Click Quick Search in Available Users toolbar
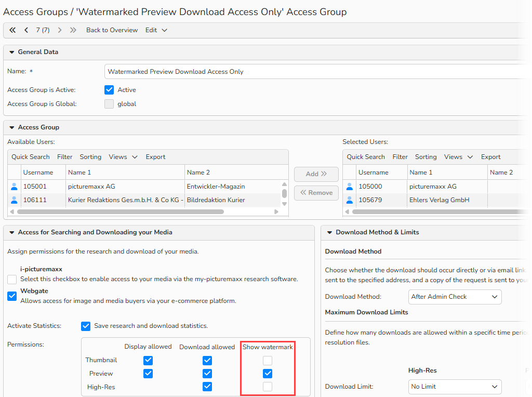This screenshot has height=397, width=532. pos(31,157)
